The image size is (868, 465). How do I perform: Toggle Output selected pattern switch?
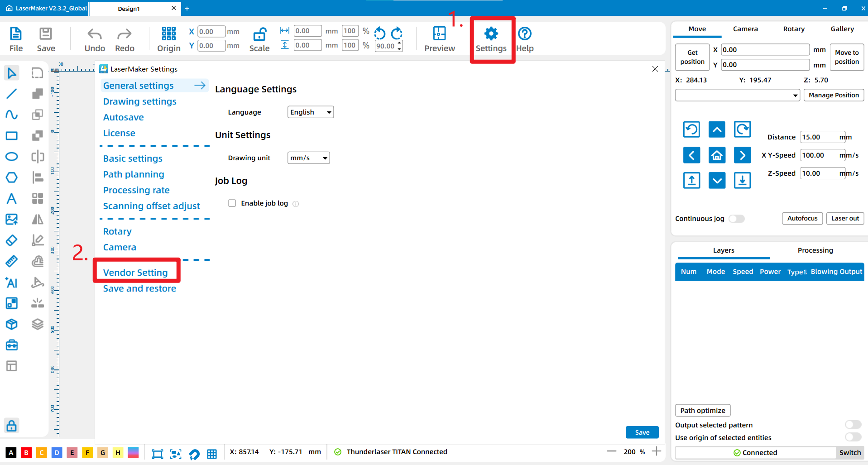[x=853, y=425]
